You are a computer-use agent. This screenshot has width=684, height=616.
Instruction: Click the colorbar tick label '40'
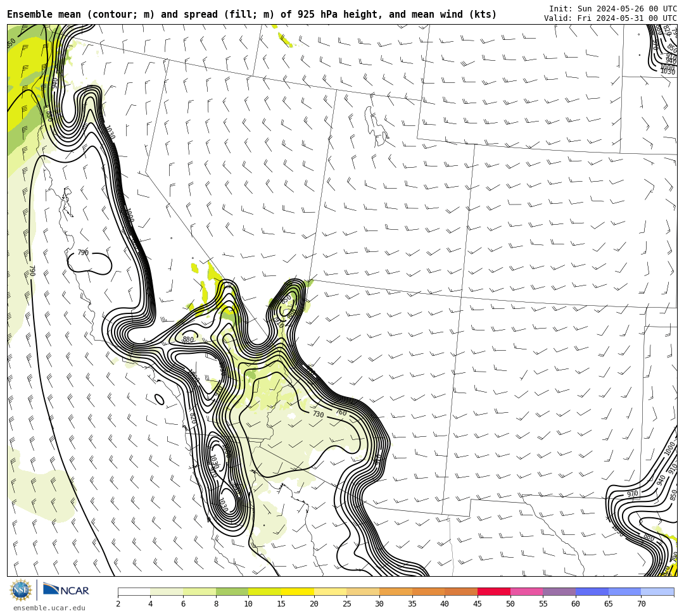coord(445,604)
